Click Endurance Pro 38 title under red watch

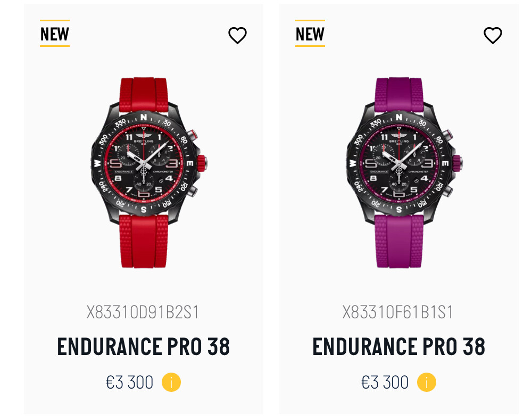tap(144, 347)
